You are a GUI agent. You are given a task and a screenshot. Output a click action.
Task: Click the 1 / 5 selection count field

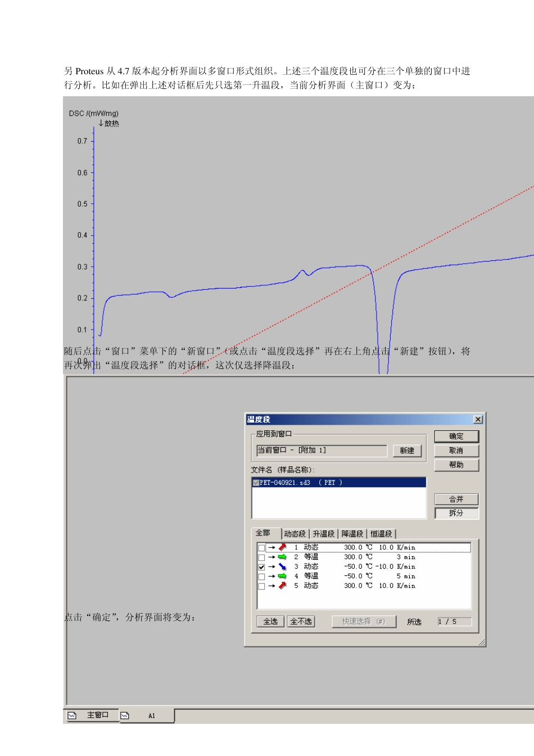click(454, 622)
